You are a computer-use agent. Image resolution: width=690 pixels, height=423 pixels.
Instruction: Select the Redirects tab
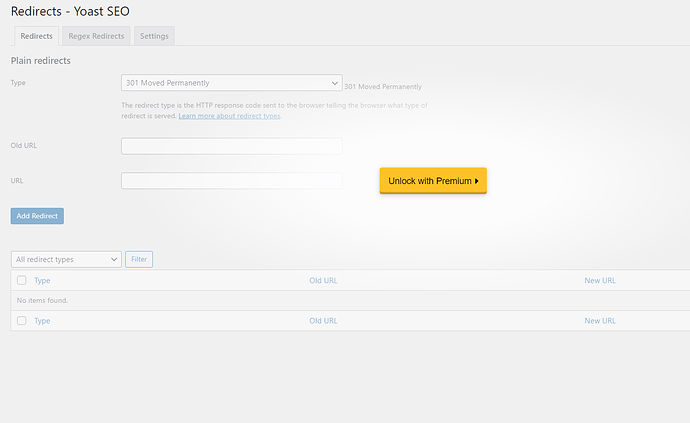click(x=36, y=36)
